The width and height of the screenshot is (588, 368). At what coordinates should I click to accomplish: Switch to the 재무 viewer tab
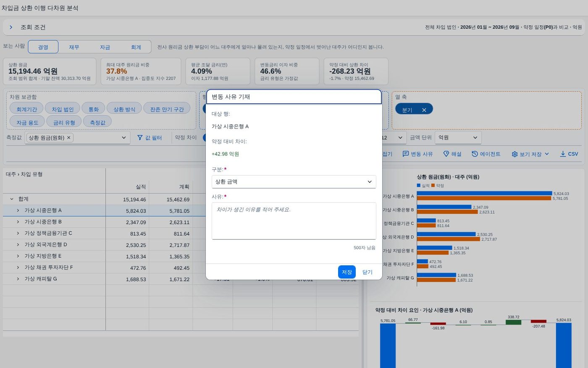click(x=74, y=47)
